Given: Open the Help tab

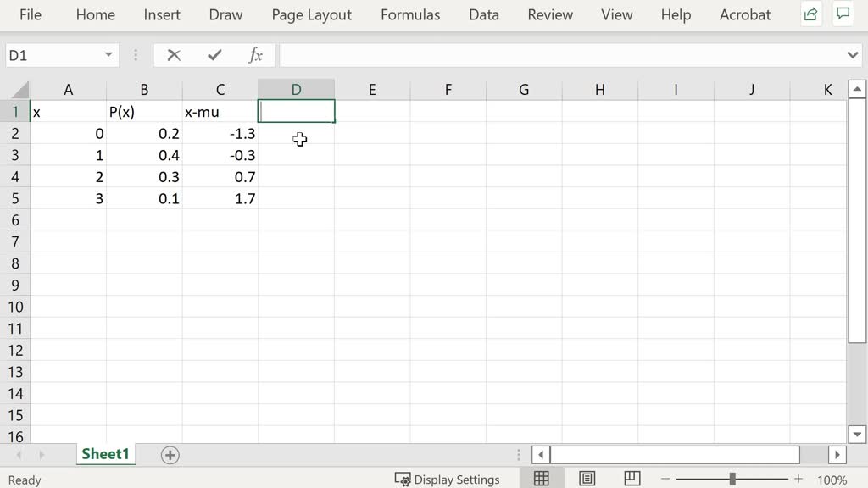Looking at the screenshot, I should [676, 15].
